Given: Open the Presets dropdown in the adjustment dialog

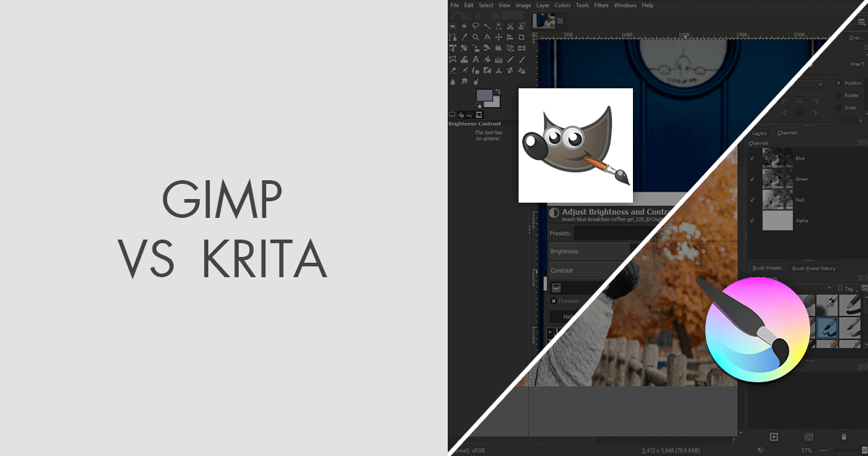Looking at the screenshot, I should point(608,234).
